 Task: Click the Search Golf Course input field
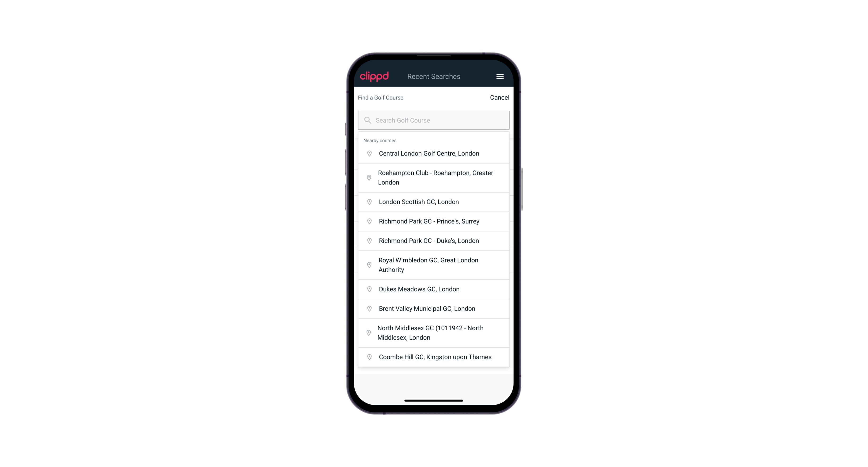coord(434,120)
